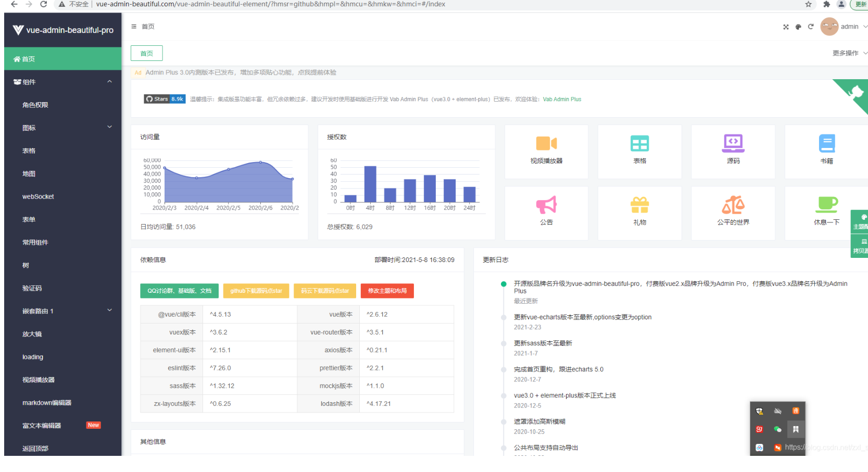
Task: Expand the 图标 sidebar submenu
Action: click(x=63, y=128)
